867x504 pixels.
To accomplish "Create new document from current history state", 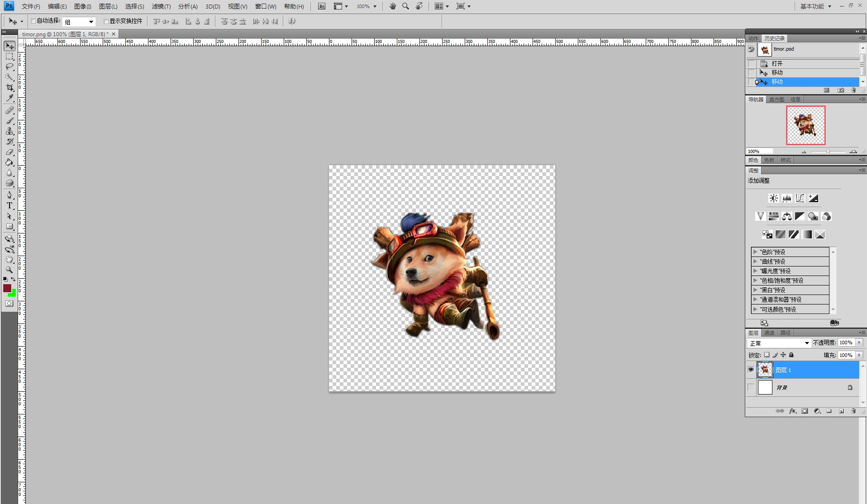I will tap(827, 90).
